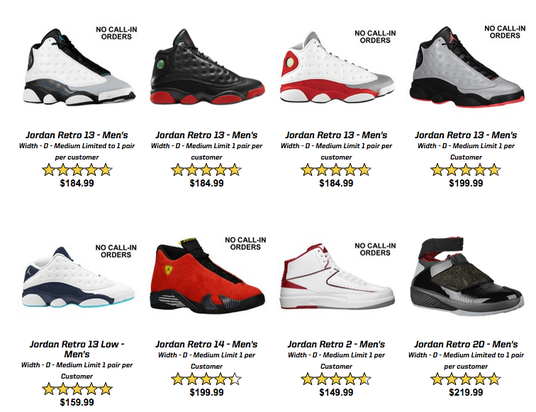Select the $219.99 price of Jordan Retro 20

(466, 393)
